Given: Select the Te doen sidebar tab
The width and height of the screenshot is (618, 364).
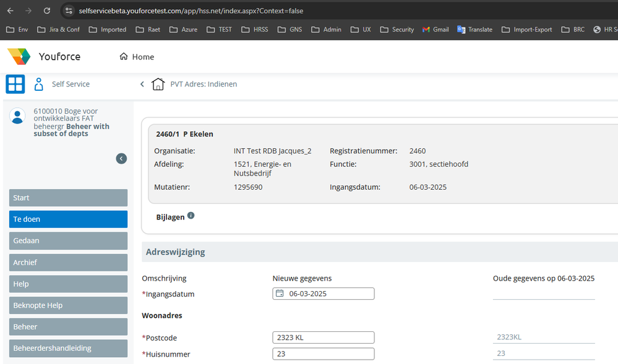Looking at the screenshot, I should tap(68, 219).
